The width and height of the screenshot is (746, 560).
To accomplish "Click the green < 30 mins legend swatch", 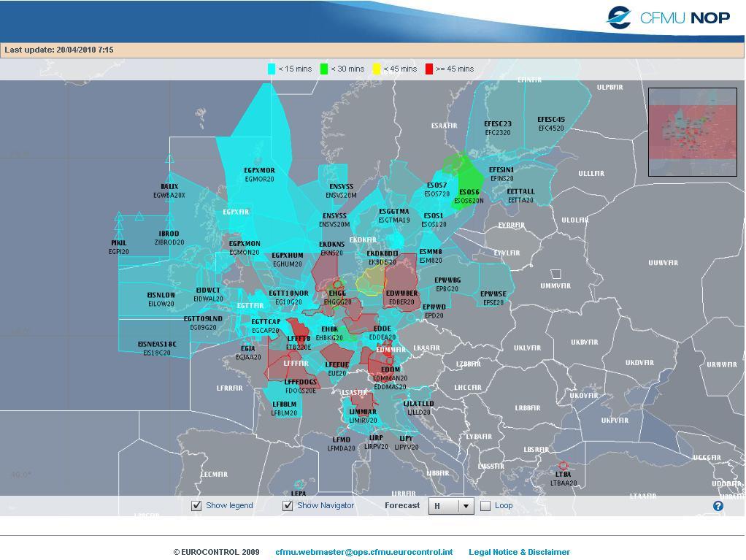I will pyautogui.click(x=324, y=69).
